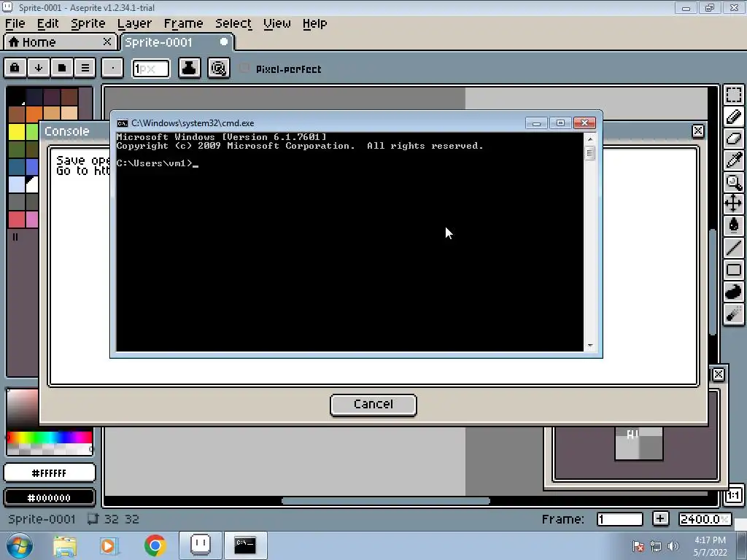Image resolution: width=747 pixels, height=560 pixels.
Task: Select the Line tool
Action: [x=734, y=248]
